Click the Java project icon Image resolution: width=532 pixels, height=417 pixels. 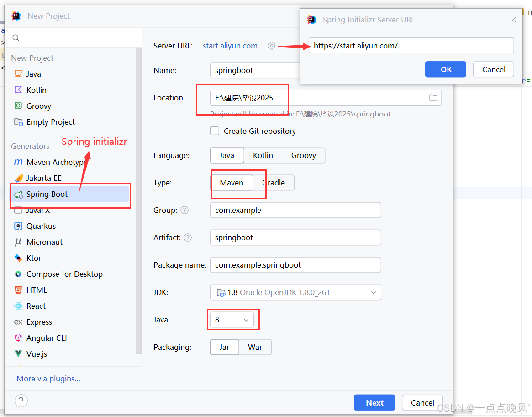point(18,74)
